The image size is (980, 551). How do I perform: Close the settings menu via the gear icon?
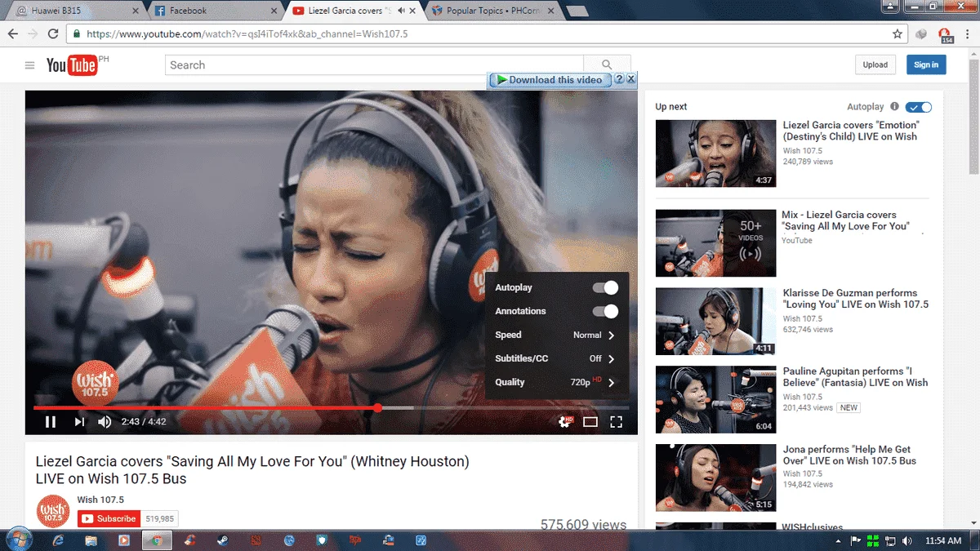tap(564, 422)
